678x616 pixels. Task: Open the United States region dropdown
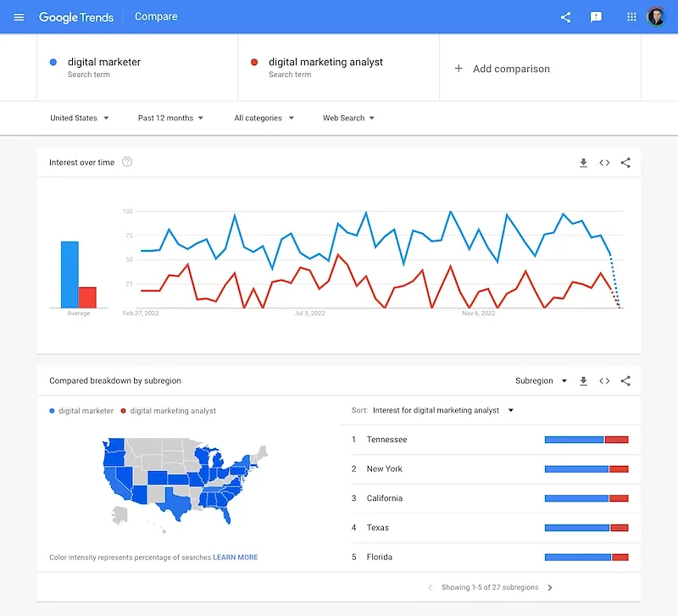pyautogui.click(x=79, y=118)
